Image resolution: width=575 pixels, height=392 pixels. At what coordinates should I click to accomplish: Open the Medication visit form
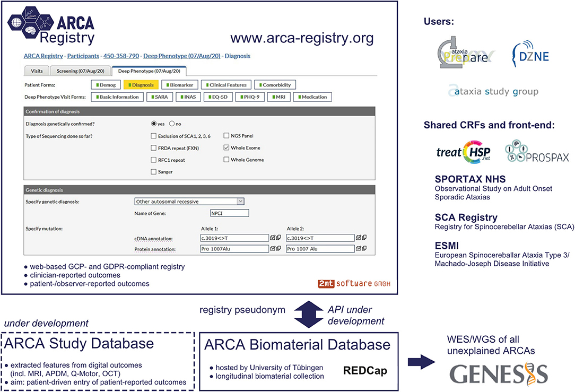[312, 97]
